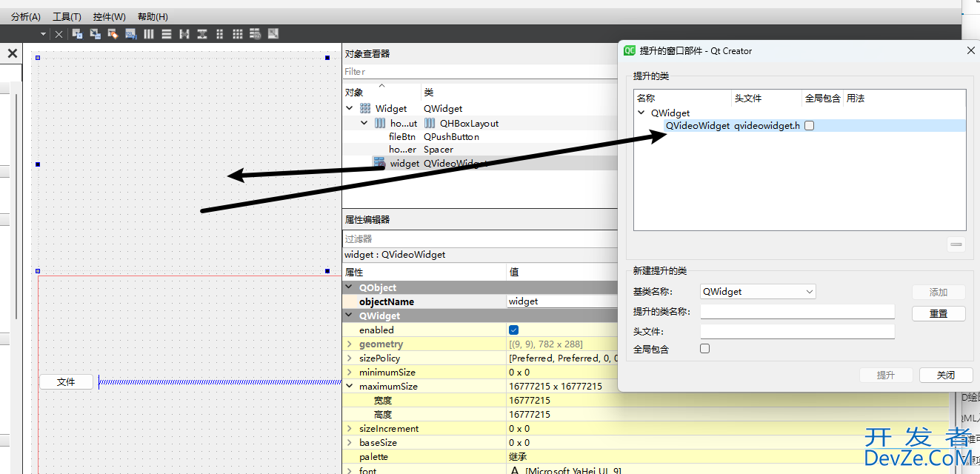Click the objectName value field
Image resolution: width=980 pixels, height=474 pixels.
(562, 301)
